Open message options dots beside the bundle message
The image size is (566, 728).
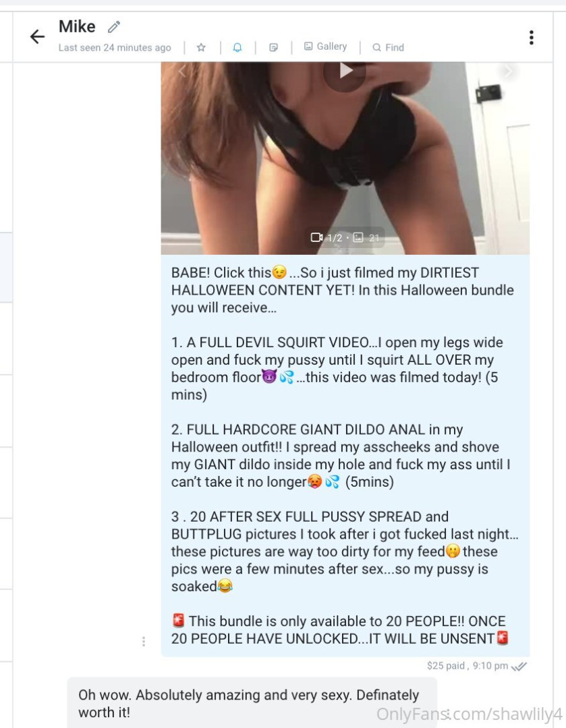144,641
